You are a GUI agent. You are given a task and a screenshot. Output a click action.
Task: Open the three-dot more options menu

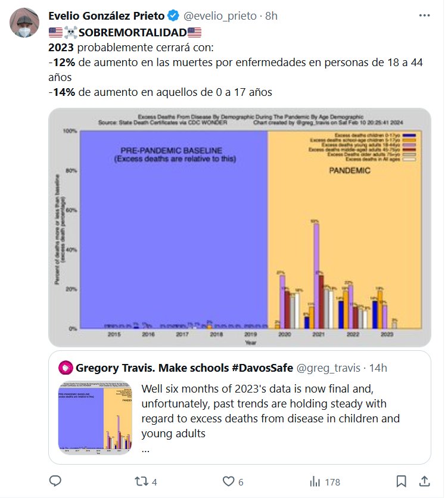click(x=425, y=16)
